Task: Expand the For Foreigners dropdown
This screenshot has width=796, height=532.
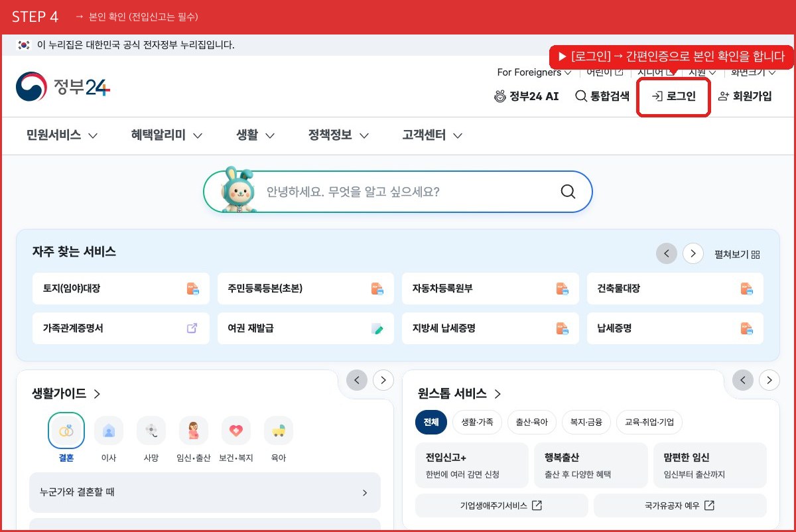Action: pos(534,72)
